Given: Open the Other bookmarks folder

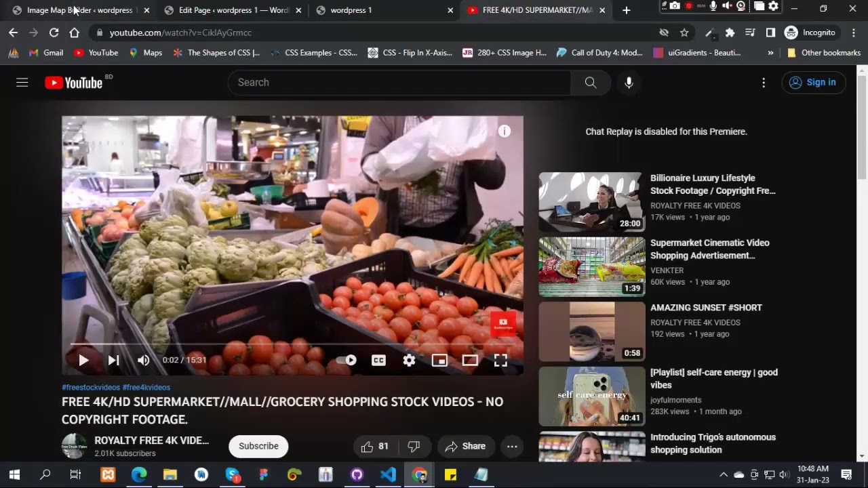Looking at the screenshot, I should [823, 53].
